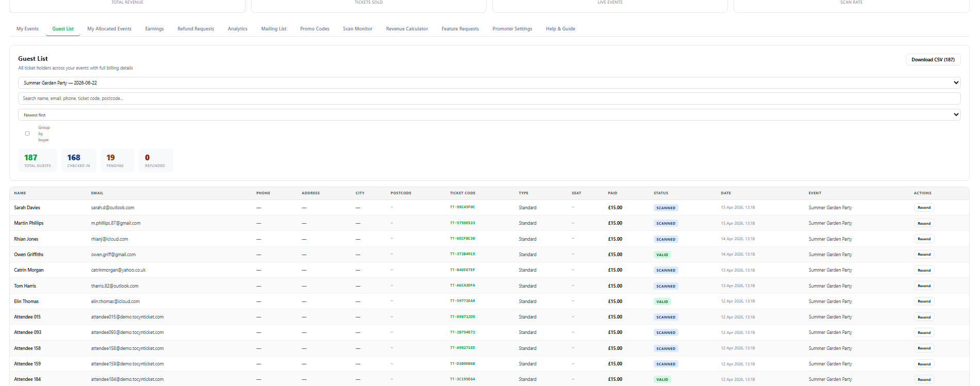The width and height of the screenshot is (980, 386).
Task: Open the Feature Requests tab
Action: pyautogui.click(x=460, y=29)
